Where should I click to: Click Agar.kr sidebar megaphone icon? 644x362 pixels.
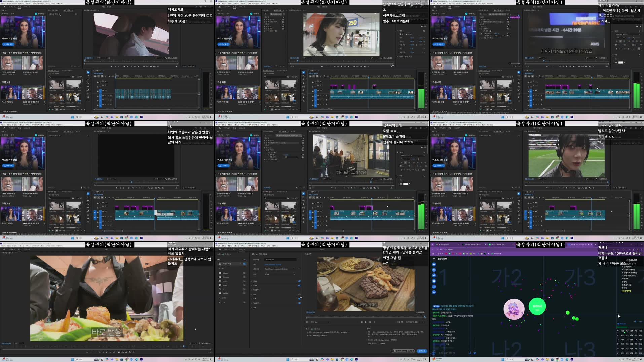coord(434,275)
